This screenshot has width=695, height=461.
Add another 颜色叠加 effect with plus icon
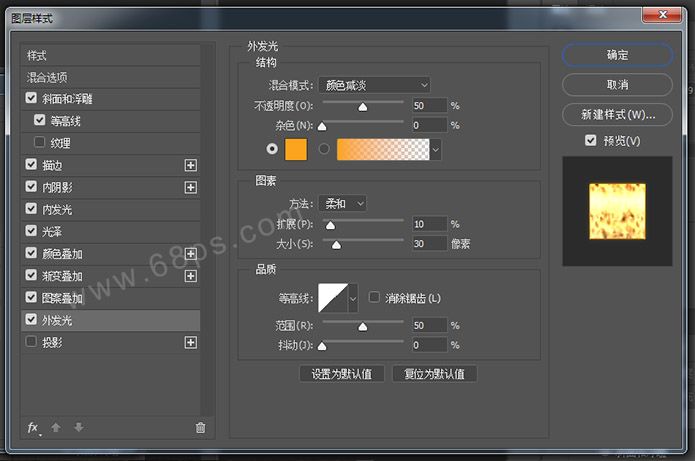[191, 254]
